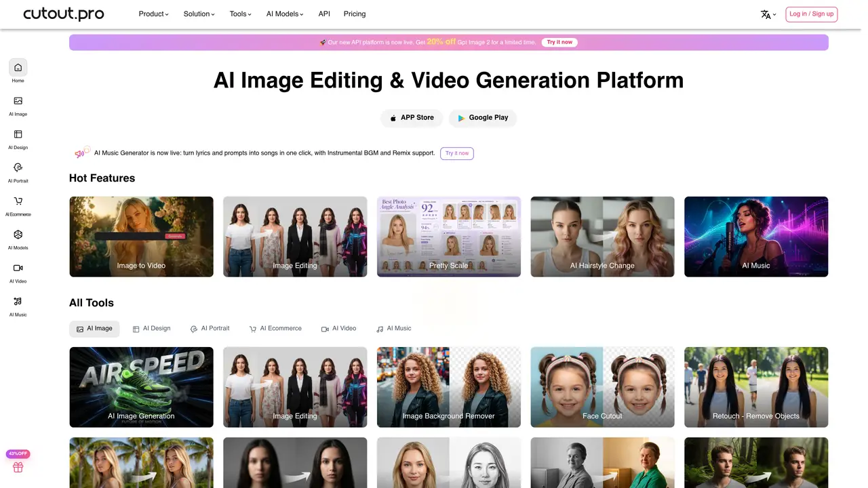Open the AI Hairstyle Change feature thumbnail
This screenshot has width=868, height=488.
pyautogui.click(x=602, y=237)
